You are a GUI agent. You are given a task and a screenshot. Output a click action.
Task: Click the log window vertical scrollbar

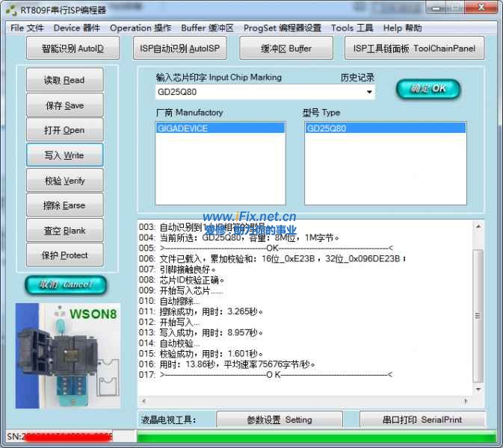click(478, 314)
